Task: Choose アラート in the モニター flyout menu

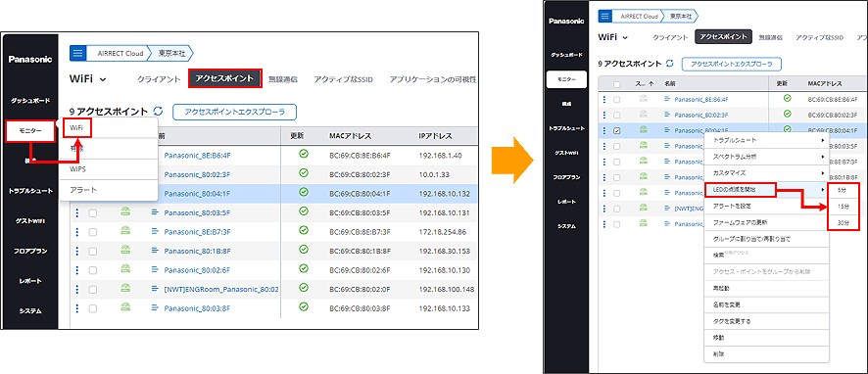Action: (x=83, y=190)
